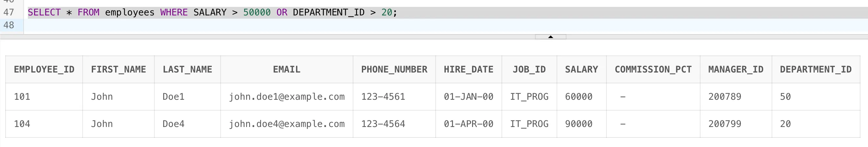Click the john.doe4@example.com email cell
Viewport: 868px width, 147px height.
(x=286, y=124)
